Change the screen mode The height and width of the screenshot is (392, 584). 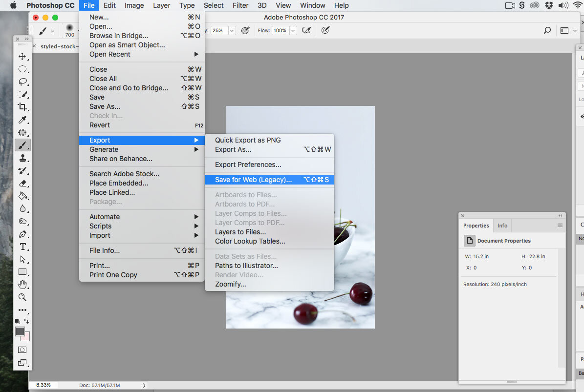pos(22,363)
